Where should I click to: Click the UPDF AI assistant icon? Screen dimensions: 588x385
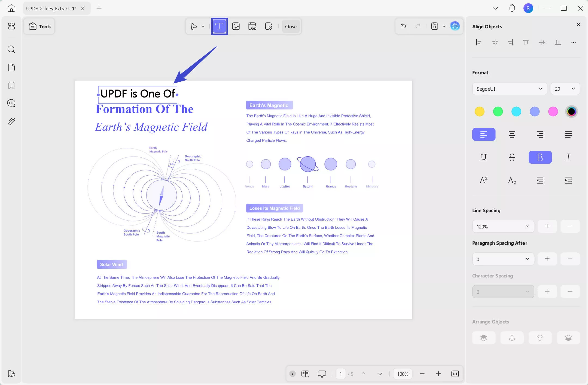point(455,26)
